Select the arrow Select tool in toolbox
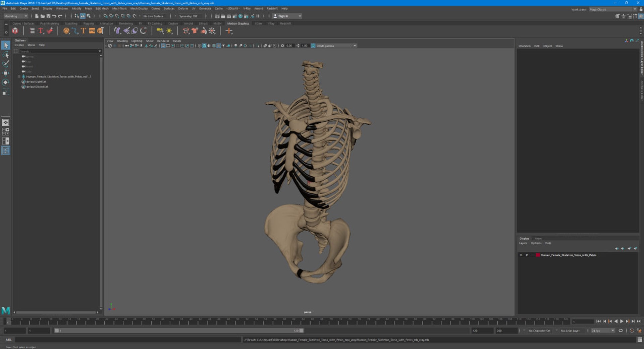The height and width of the screenshot is (349, 644). pos(6,45)
